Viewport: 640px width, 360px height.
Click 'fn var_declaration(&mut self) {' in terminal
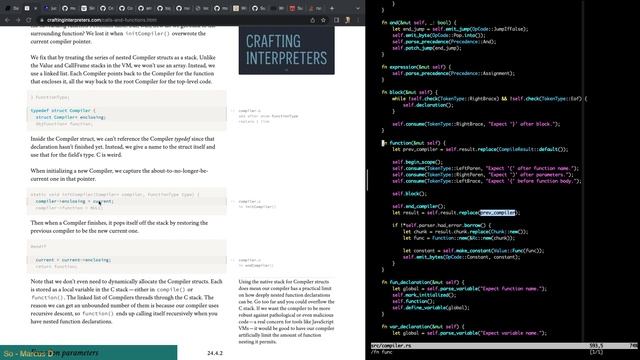tap(423, 327)
